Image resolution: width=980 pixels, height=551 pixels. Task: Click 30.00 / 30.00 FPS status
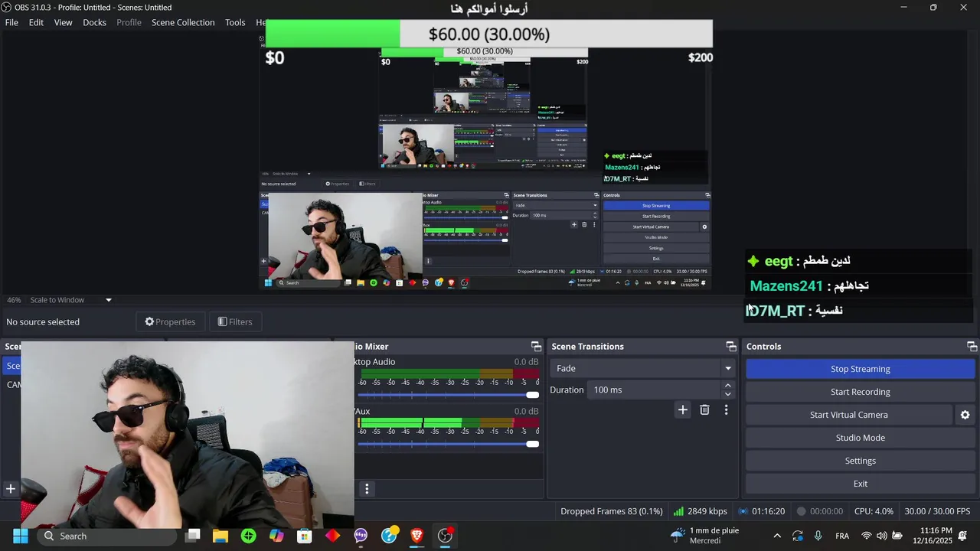937,511
